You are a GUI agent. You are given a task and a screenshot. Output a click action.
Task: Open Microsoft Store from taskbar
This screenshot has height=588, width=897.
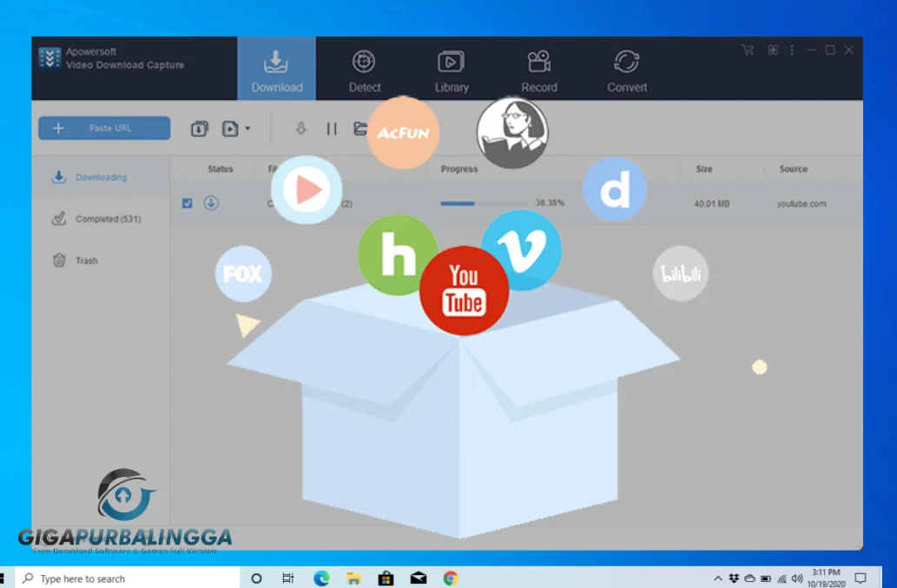pyautogui.click(x=386, y=578)
